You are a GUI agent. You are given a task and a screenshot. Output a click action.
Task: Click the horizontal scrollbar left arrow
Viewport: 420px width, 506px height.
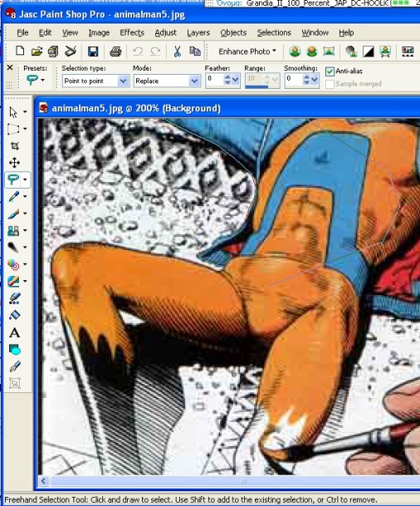[44, 481]
